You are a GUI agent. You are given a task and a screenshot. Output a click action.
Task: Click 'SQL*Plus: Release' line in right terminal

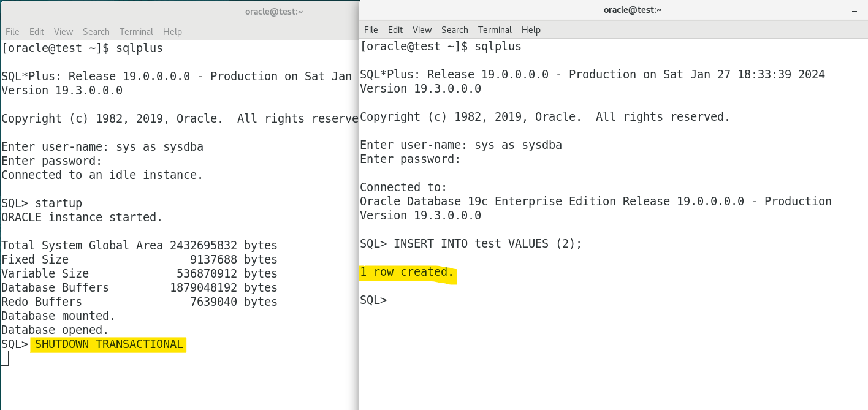(592, 75)
